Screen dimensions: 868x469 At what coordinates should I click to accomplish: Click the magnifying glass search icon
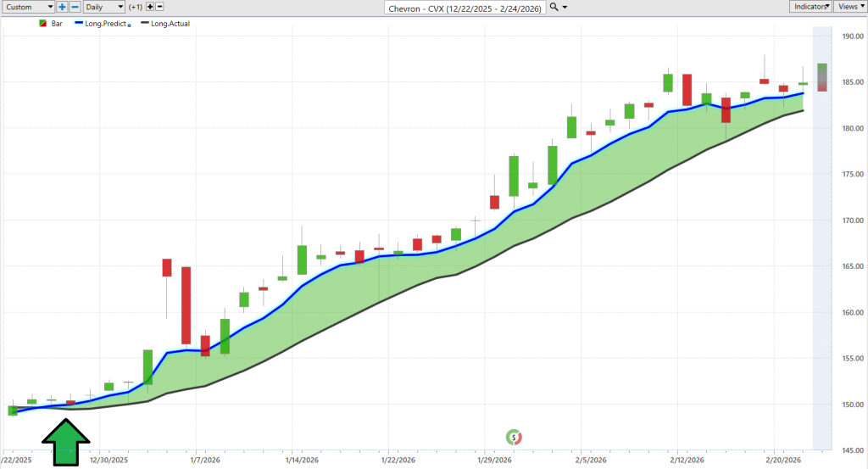(x=554, y=7)
